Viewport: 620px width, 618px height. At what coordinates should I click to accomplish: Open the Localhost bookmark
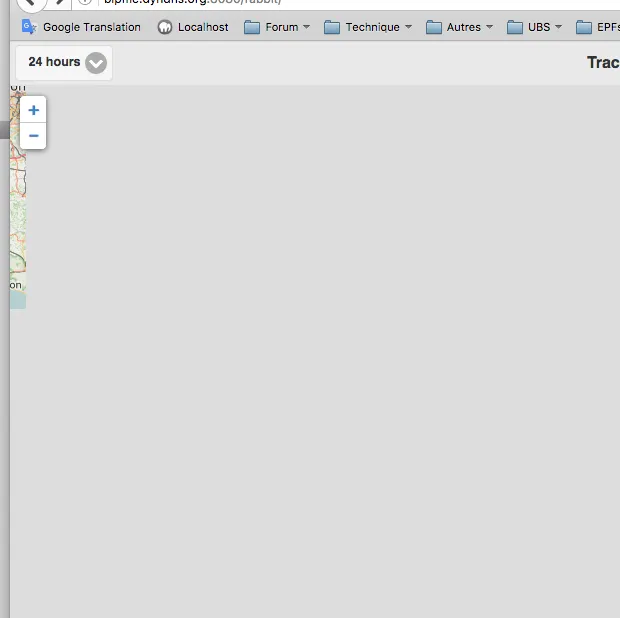(193, 27)
